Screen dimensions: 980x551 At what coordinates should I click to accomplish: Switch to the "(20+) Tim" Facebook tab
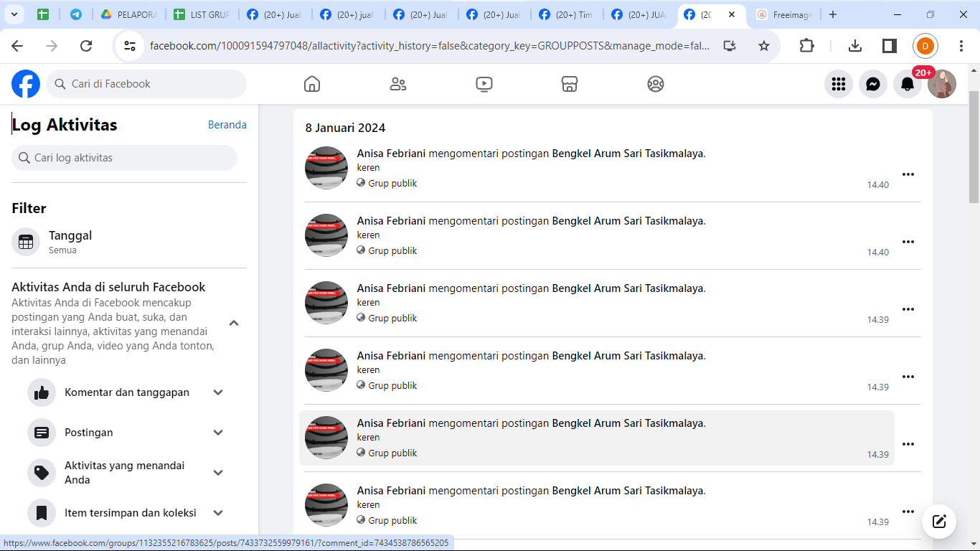tap(567, 14)
